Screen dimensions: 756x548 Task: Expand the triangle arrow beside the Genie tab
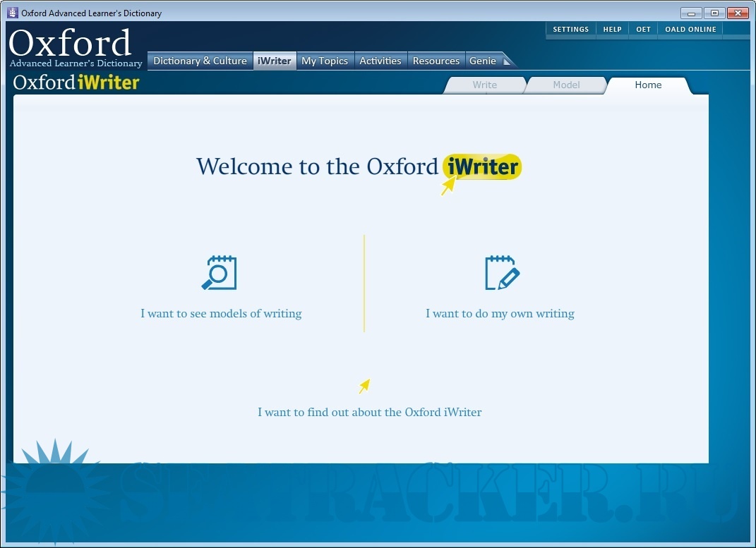pos(507,61)
